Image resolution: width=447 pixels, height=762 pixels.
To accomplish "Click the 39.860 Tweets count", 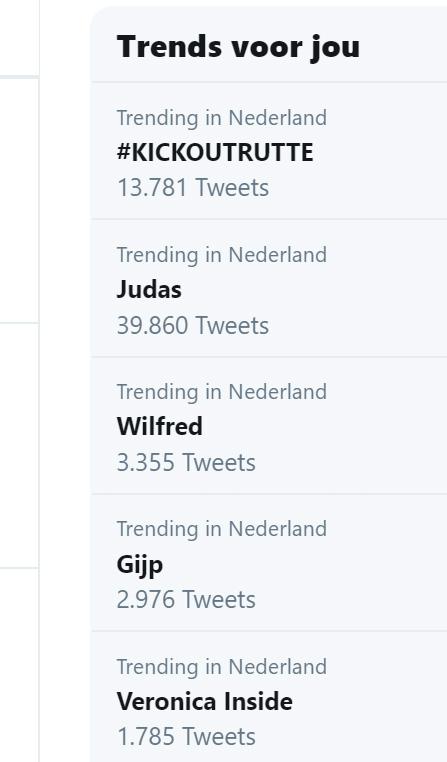I will coord(193,325).
